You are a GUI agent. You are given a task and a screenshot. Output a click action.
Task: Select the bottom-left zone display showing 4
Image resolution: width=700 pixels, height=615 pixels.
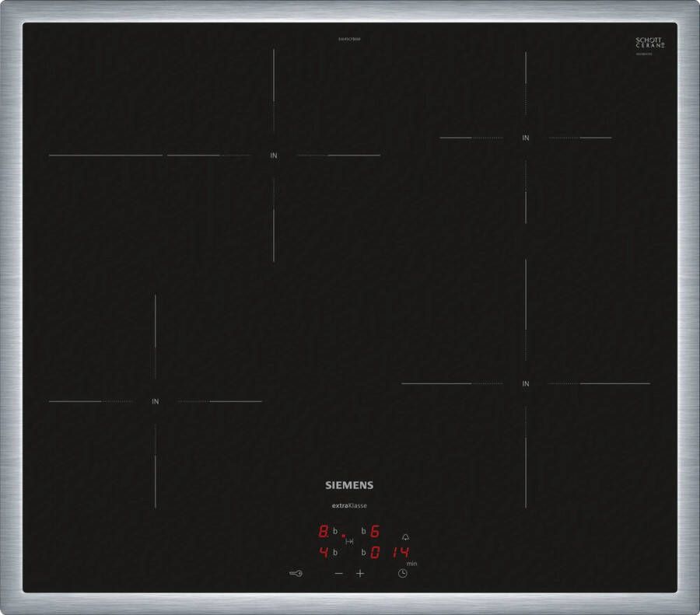323,553
